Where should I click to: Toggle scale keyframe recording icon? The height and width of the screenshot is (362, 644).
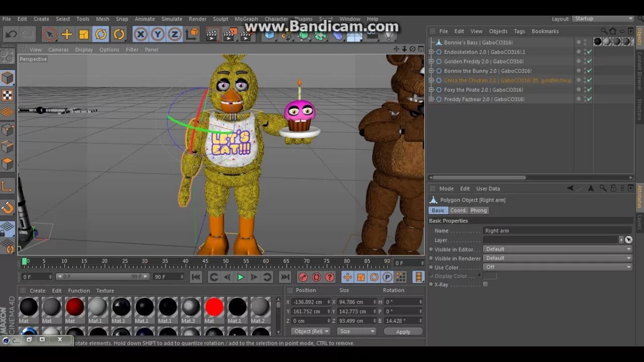coord(361,277)
